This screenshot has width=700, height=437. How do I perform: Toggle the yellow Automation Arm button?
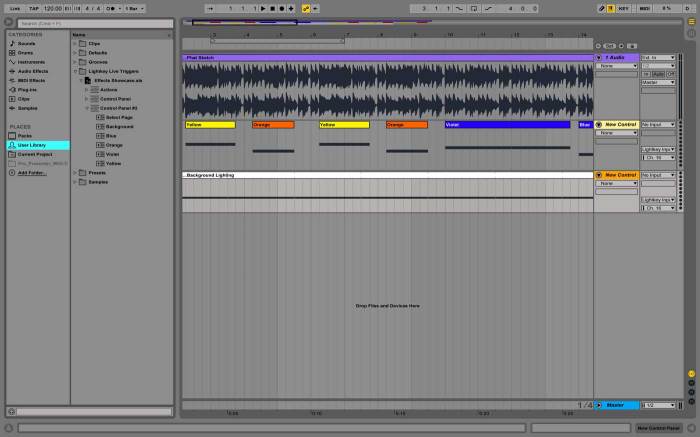click(306, 8)
